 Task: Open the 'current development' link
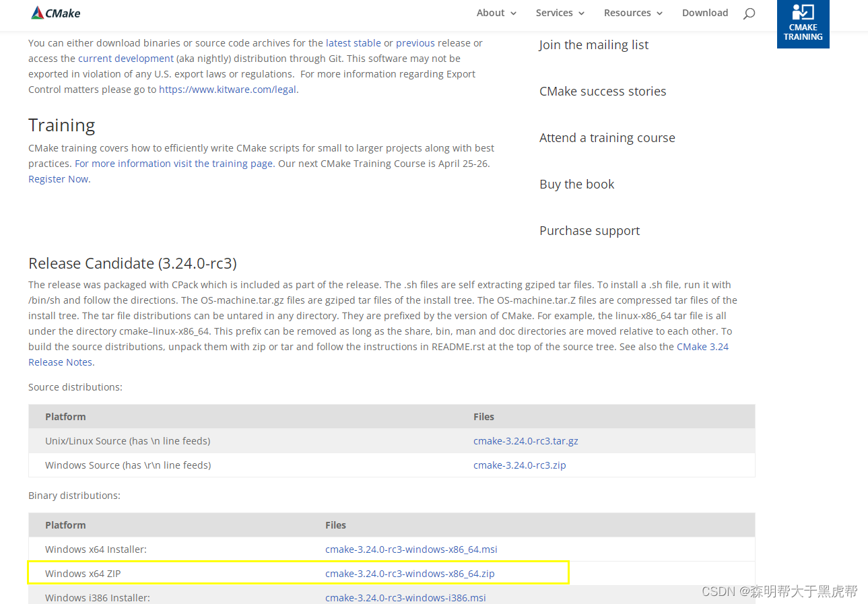point(126,59)
